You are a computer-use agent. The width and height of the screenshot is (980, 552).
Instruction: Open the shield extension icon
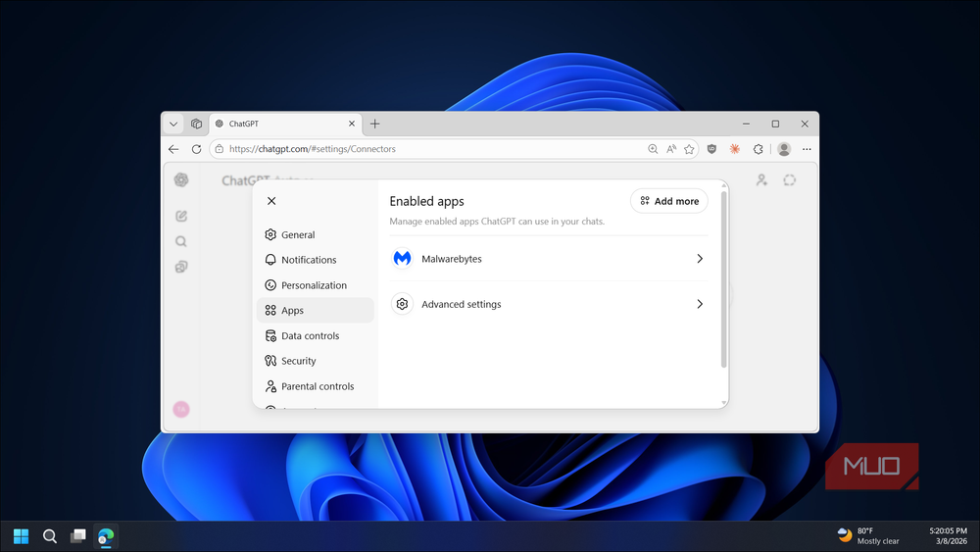tap(711, 149)
